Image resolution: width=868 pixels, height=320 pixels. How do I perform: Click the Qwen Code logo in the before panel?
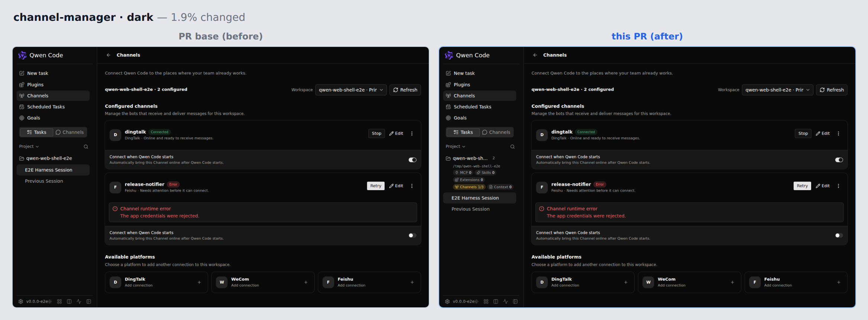(x=22, y=55)
